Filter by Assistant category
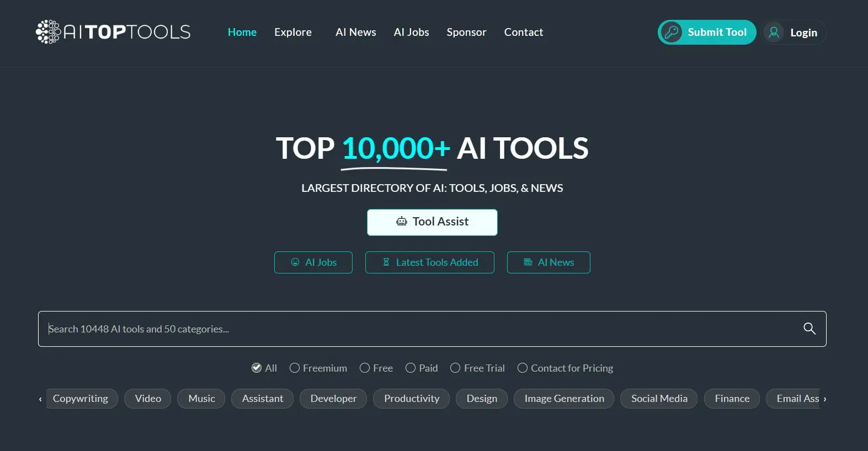This screenshot has width=868, height=451. click(x=263, y=399)
